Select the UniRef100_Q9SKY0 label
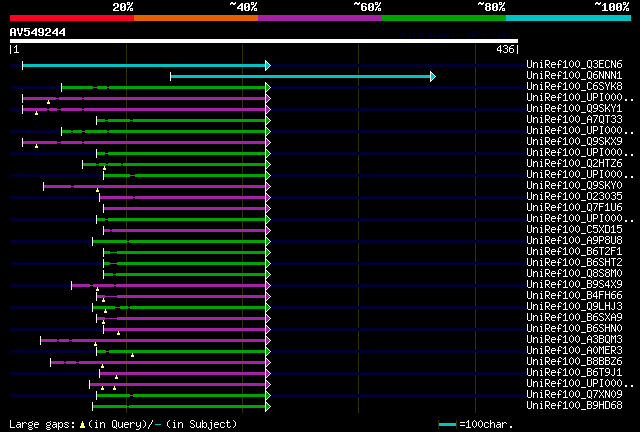Image resolution: width=640 pixels, height=432 pixels. point(574,185)
